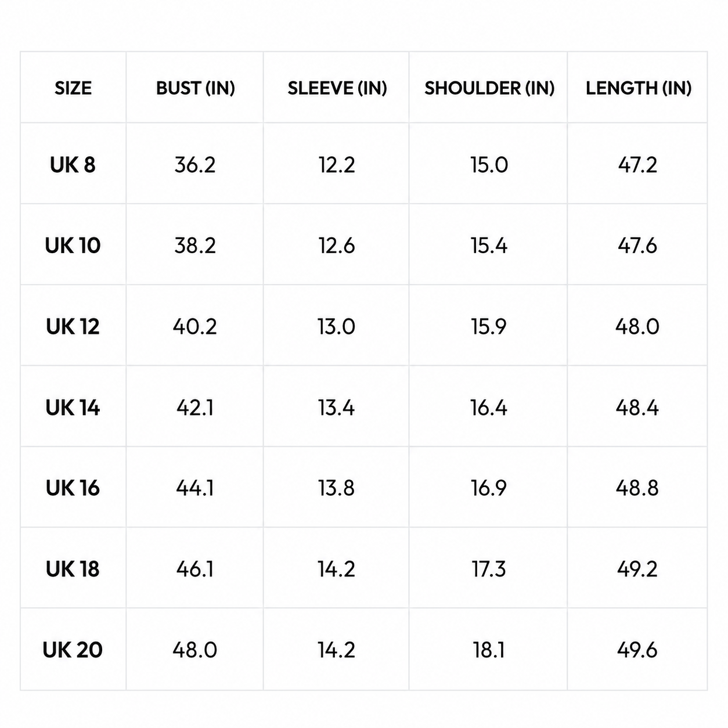This screenshot has width=728, height=728.
Task: Click the 36.2 bust value for UK 8
Action: tap(195, 165)
